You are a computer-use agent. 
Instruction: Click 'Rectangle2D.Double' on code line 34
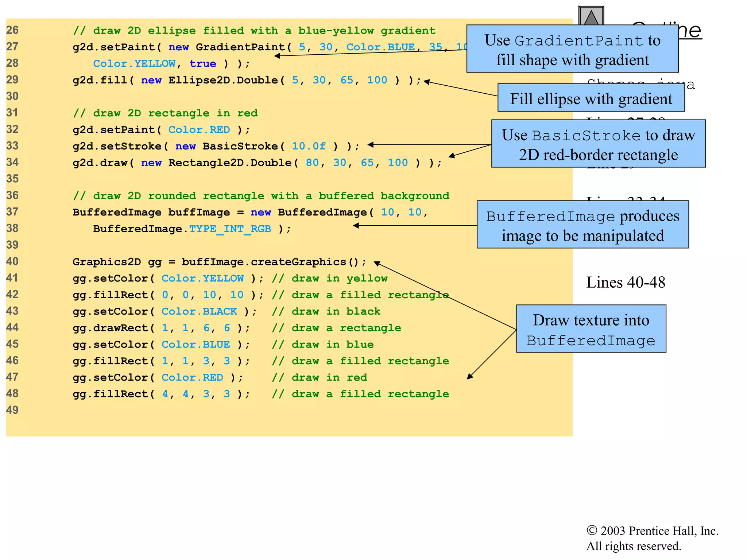(230, 163)
